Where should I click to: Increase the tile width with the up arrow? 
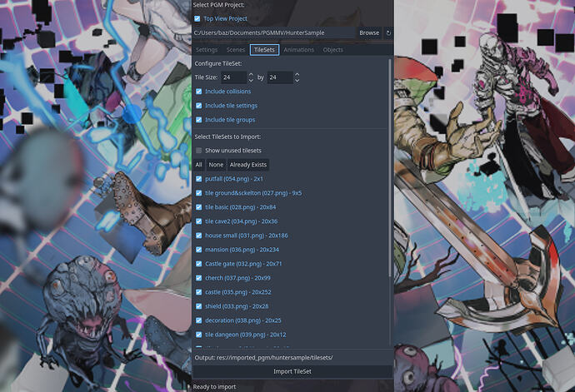[x=251, y=74]
